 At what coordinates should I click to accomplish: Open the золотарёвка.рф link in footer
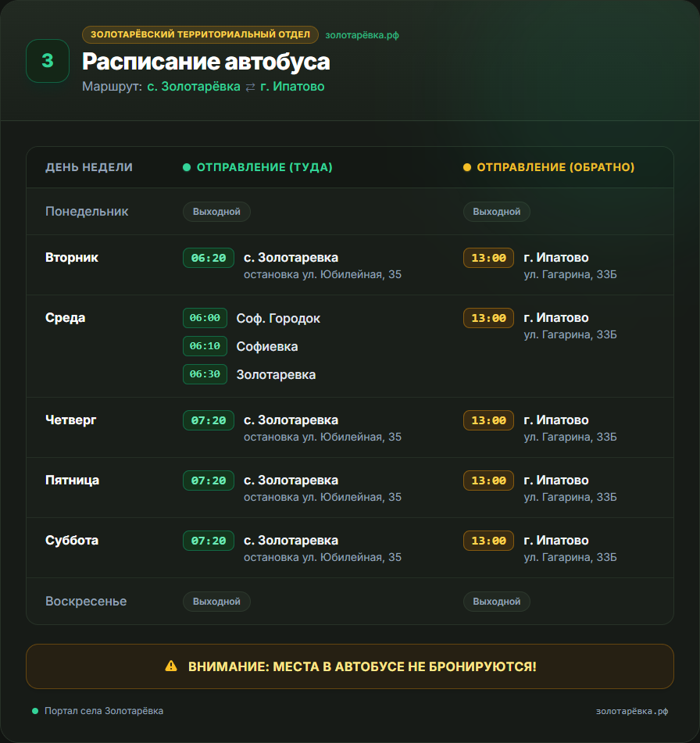632,711
